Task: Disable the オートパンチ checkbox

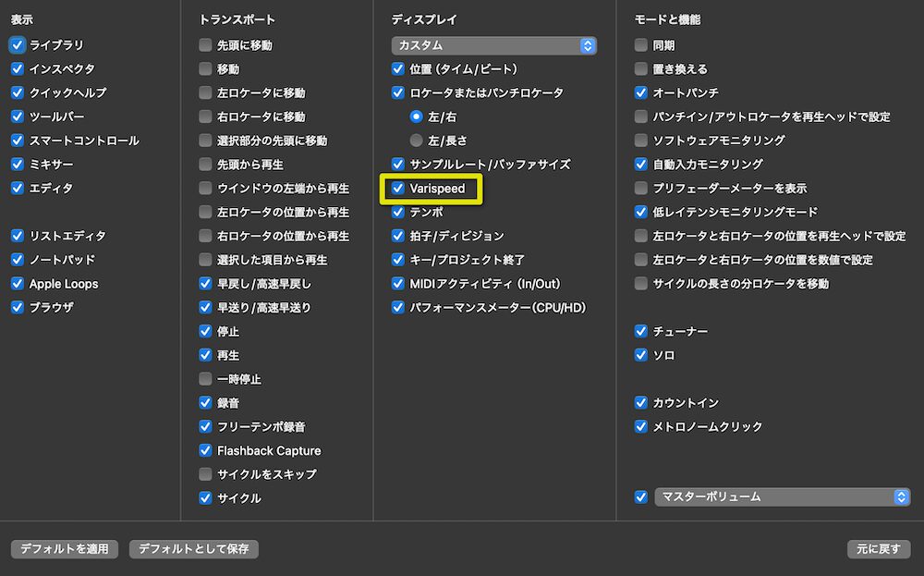Action: 639,92
